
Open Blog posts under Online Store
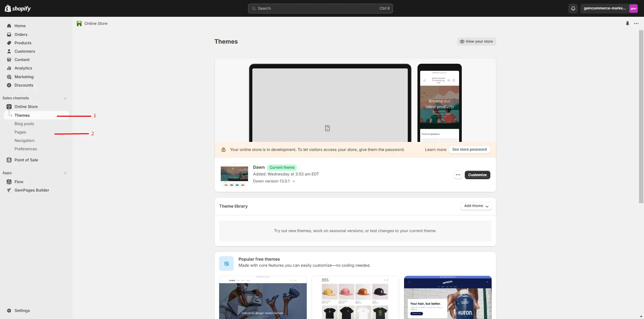click(x=24, y=124)
